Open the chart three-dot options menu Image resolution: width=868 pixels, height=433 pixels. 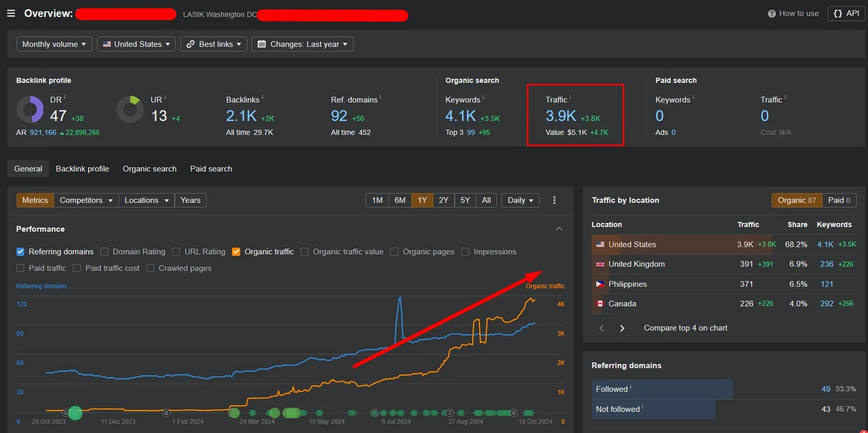coord(554,200)
